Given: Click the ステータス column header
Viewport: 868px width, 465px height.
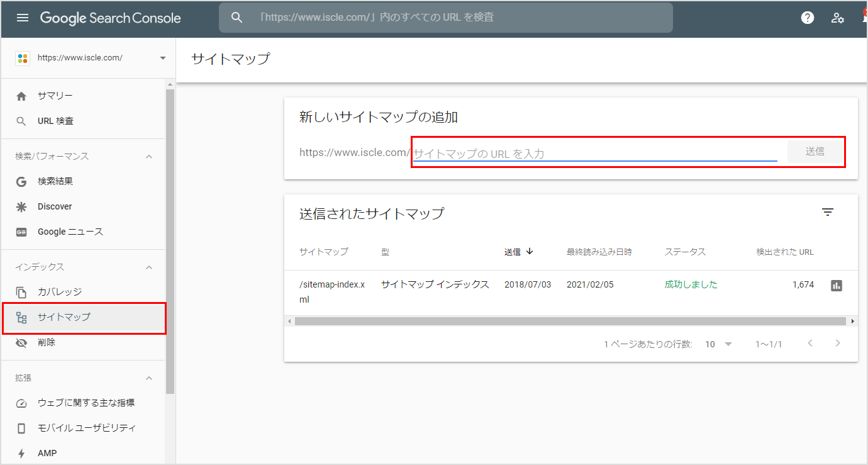Looking at the screenshot, I should coord(685,252).
